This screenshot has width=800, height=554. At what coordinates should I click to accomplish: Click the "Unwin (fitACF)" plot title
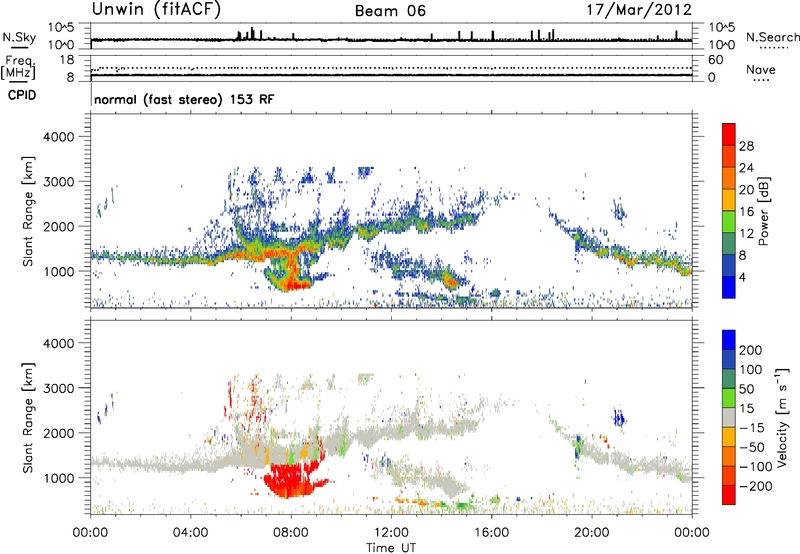point(156,9)
